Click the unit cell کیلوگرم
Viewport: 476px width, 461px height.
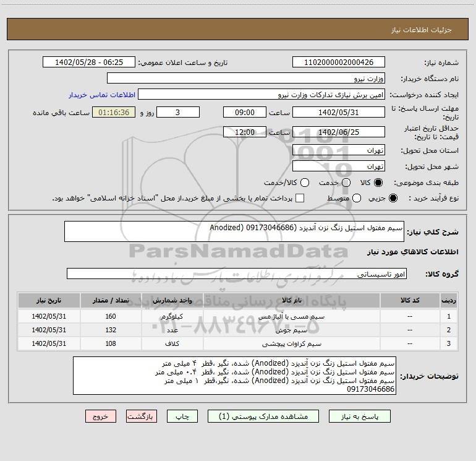click(172, 316)
